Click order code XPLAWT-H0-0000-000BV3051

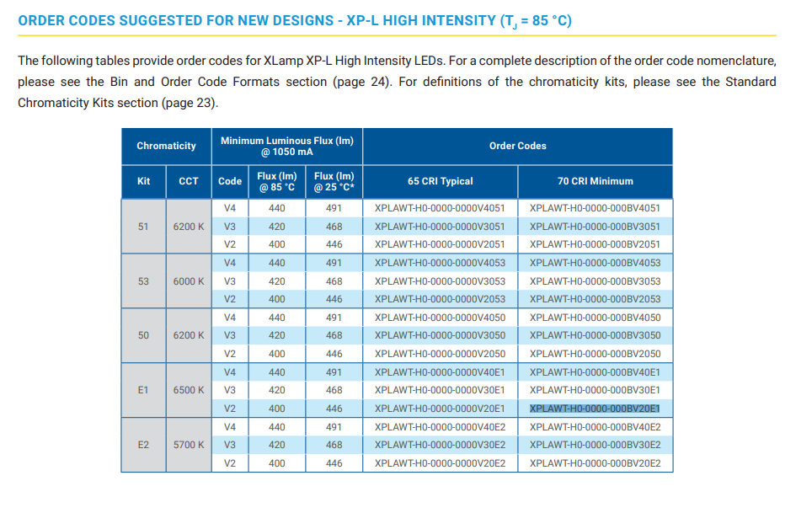point(595,227)
